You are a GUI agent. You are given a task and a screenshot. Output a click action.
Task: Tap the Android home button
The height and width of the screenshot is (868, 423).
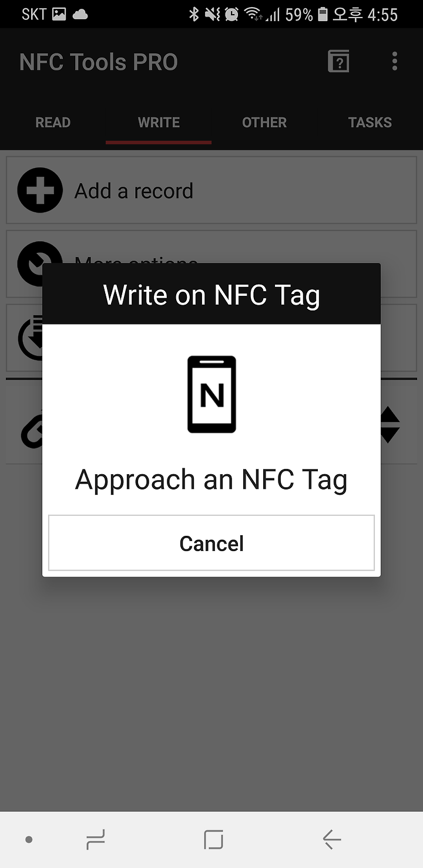click(x=213, y=840)
